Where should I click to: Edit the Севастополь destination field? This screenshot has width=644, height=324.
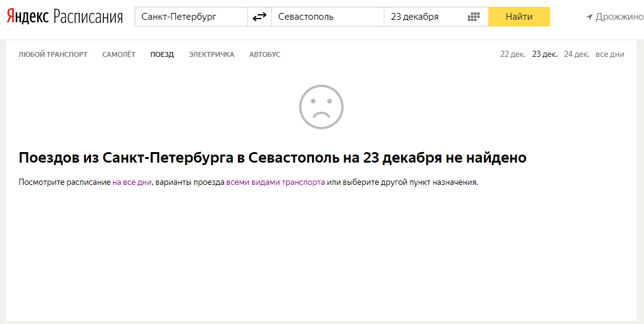point(328,17)
